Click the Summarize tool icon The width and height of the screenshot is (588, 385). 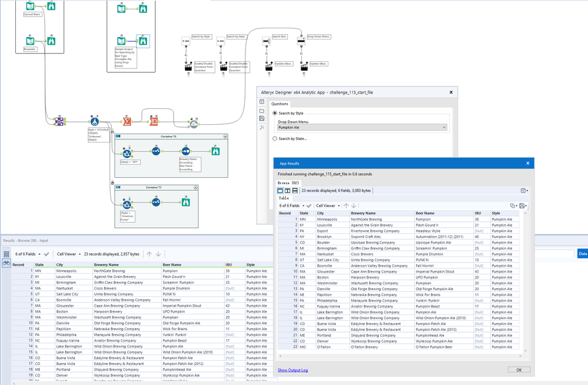coord(127,122)
